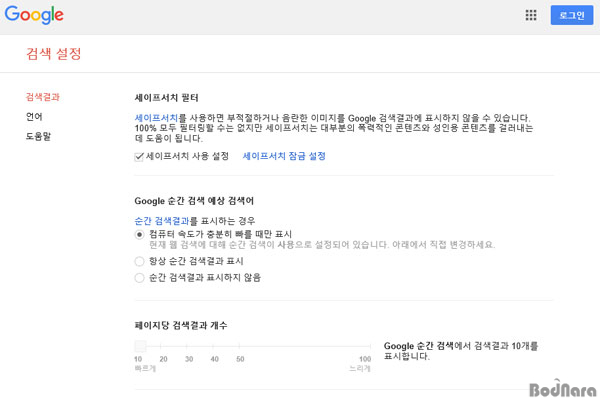The width and height of the screenshot is (600, 400).
Task: Click the 50 mark on results slider
Action: (x=239, y=346)
